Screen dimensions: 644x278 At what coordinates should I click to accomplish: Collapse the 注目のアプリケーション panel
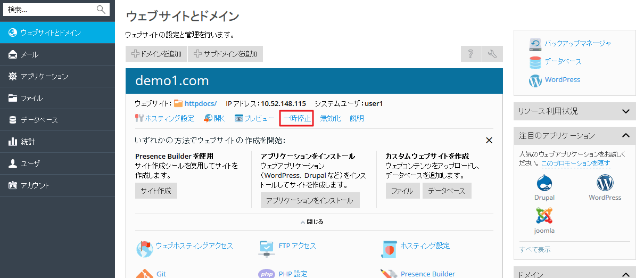(625, 136)
